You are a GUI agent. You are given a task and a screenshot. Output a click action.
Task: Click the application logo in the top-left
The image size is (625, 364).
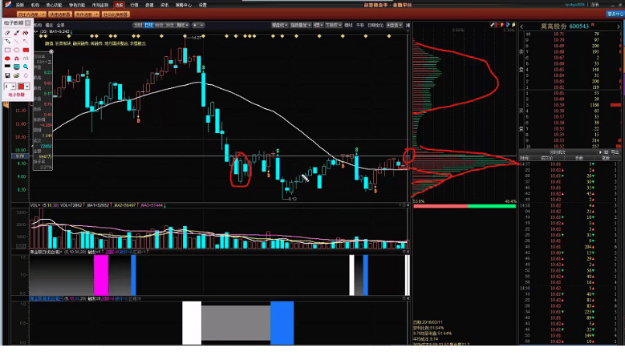(x=8, y=4)
